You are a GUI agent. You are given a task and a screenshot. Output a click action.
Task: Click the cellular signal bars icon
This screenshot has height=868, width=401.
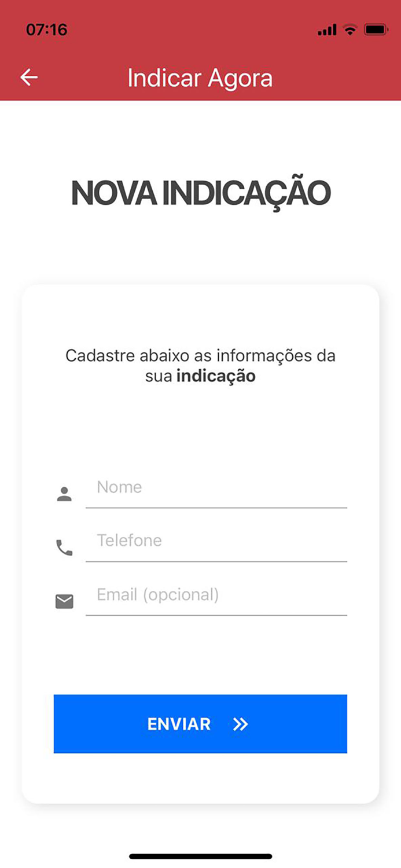[327, 28]
